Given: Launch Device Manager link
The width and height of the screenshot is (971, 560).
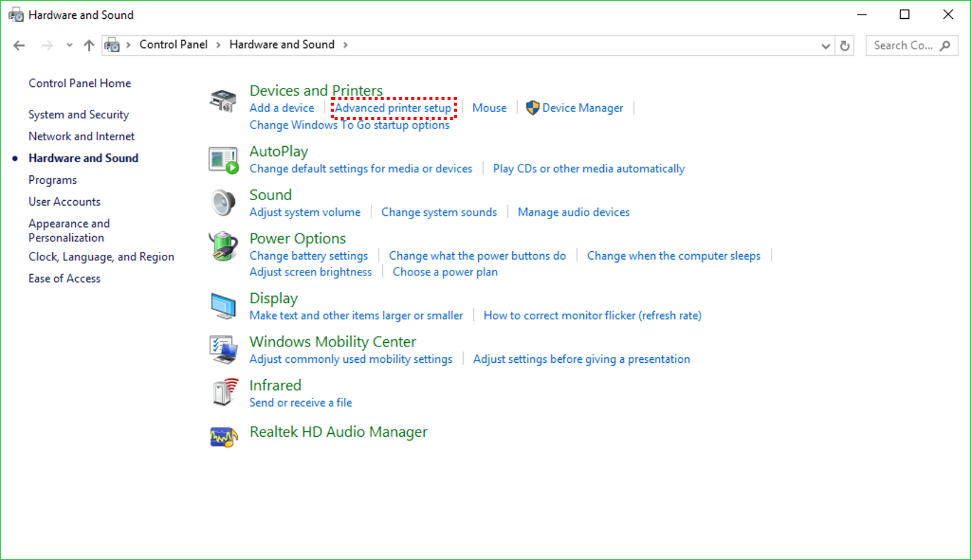Looking at the screenshot, I should 583,108.
